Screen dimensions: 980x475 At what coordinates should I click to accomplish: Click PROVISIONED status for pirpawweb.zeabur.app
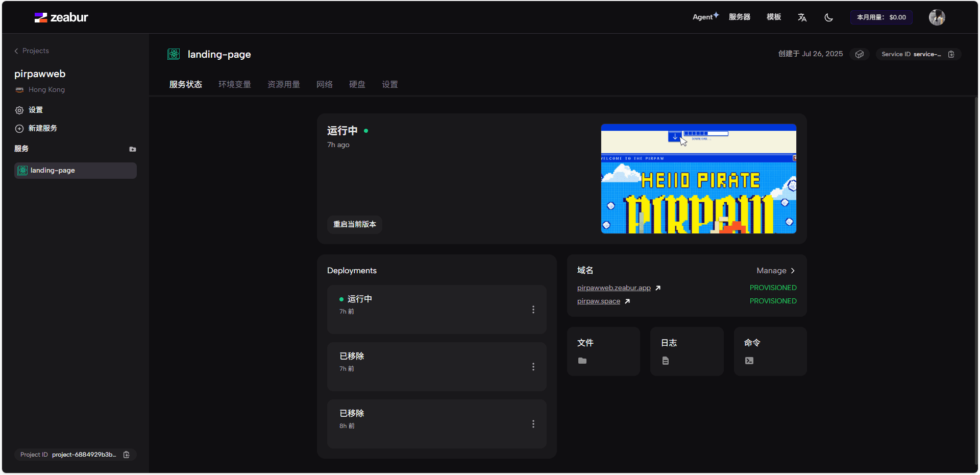773,288
